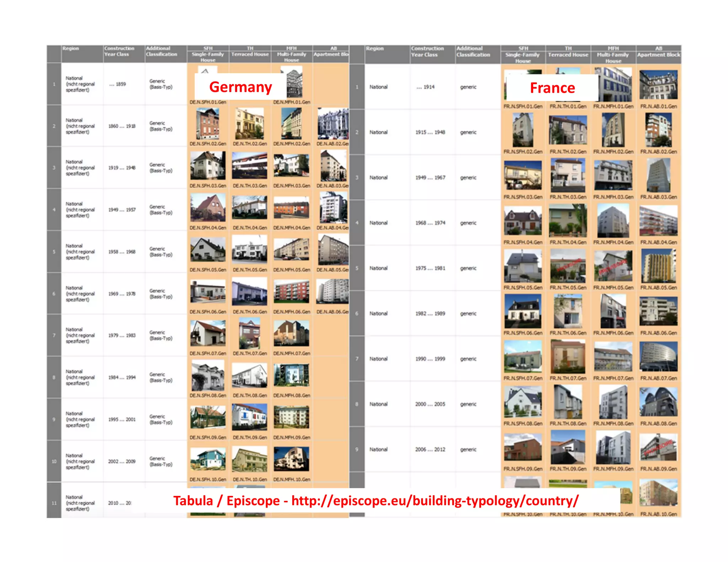This screenshot has height=562, width=728.
Task: Open the FR.N.AB.07.Gen curved building photo
Action: (658, 356)
